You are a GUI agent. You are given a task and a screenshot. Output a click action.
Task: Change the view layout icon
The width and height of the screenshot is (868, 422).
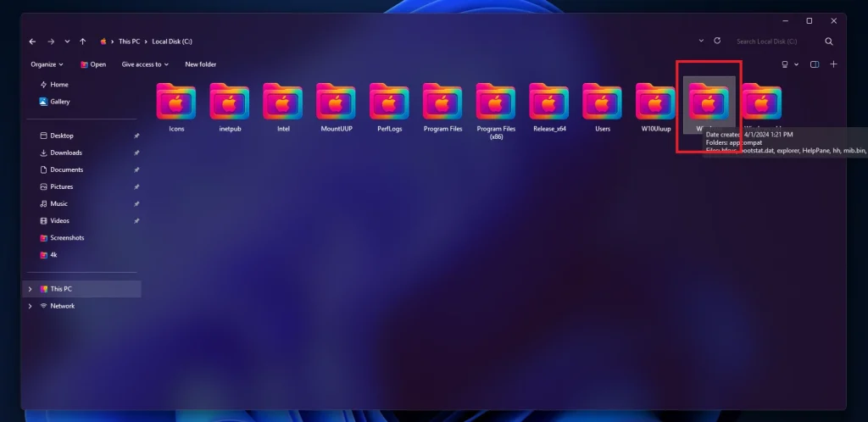(785, 64)
